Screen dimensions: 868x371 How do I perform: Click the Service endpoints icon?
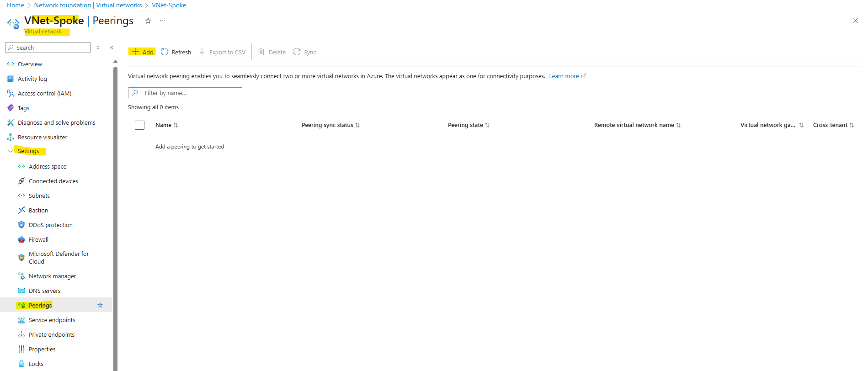[21, 320]
